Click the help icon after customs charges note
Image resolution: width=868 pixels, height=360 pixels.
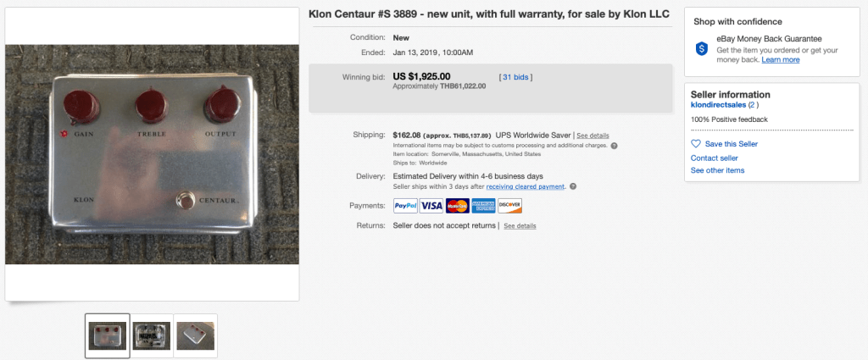point(614,145)
